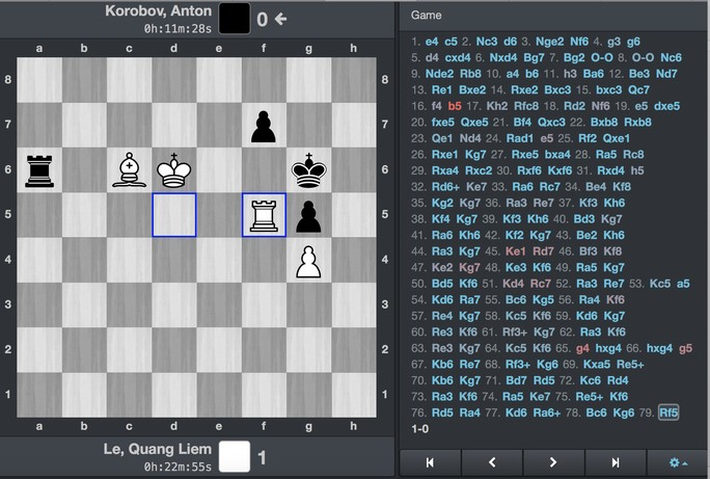Click the highlighted empty d5 square
This screenshot has height=479, width=710.
point(174,215)
